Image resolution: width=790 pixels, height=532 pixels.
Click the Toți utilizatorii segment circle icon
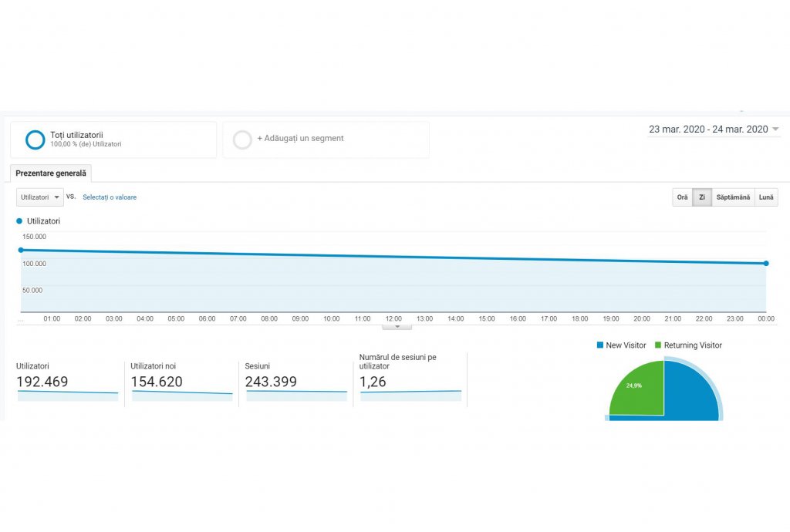(x=35, y=140)
